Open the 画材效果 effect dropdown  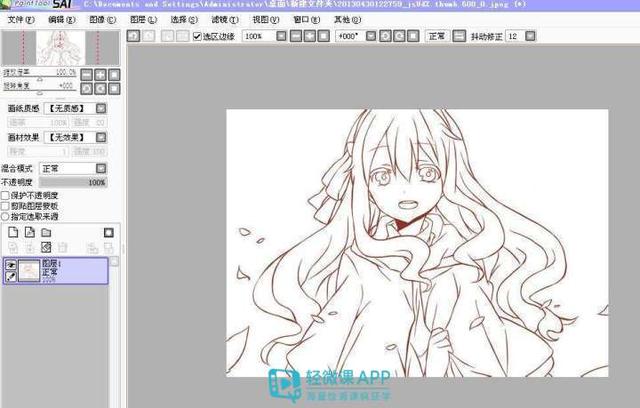pyautogui.click(x=101, y=137)
